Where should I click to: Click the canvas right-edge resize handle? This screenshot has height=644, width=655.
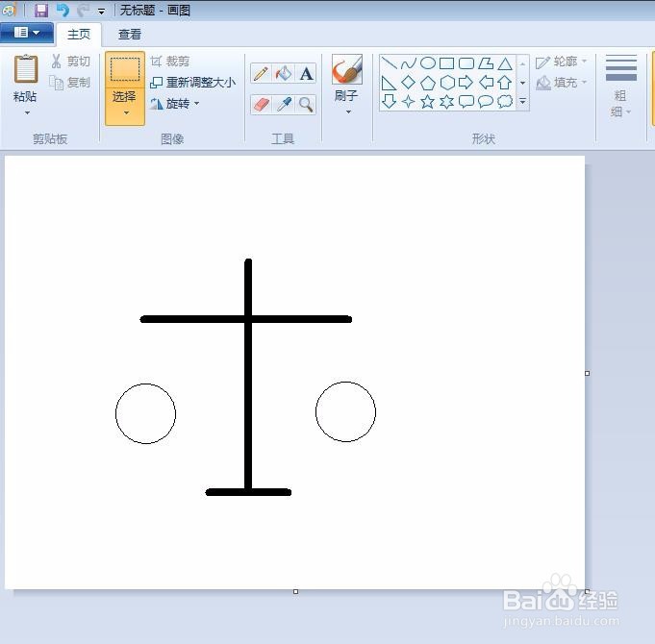tap(588, 373)
